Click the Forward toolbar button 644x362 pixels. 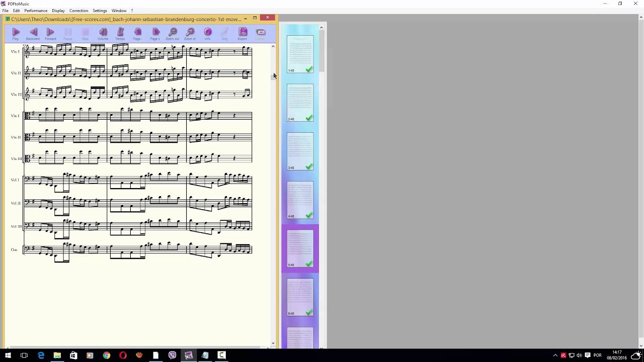pos(50,33)
